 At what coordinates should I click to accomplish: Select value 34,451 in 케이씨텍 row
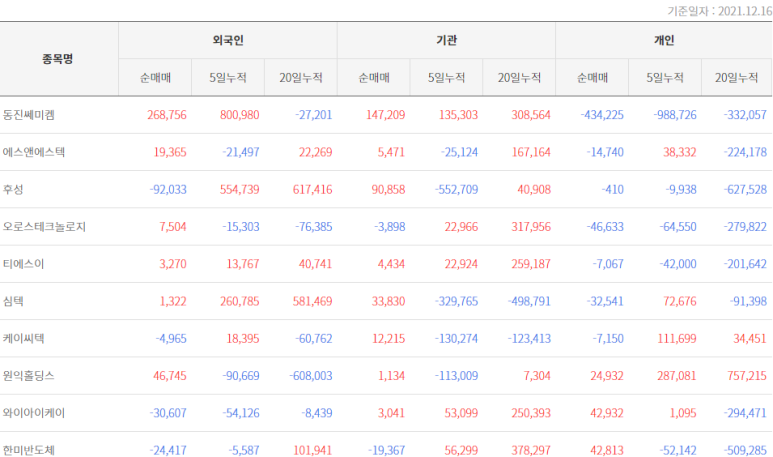[750, 339]
